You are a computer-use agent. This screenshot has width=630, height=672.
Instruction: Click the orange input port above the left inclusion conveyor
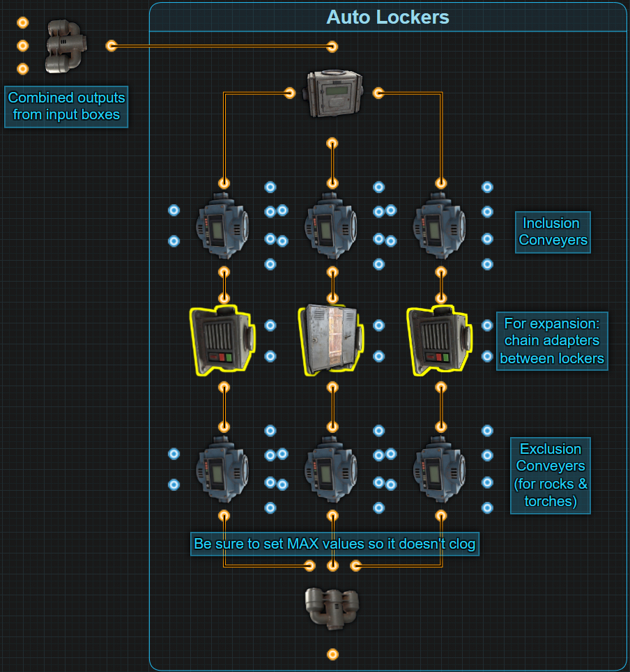[x=224, y=183]
